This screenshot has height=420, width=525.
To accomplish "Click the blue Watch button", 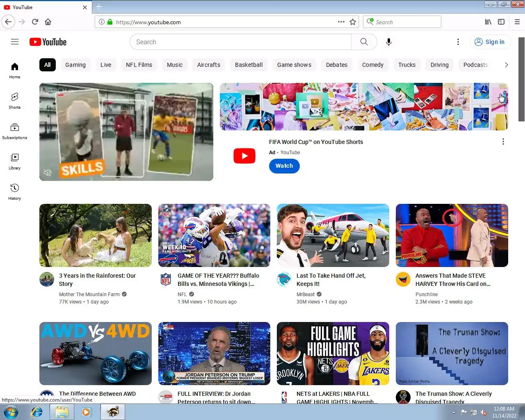I will coord(284,166).
